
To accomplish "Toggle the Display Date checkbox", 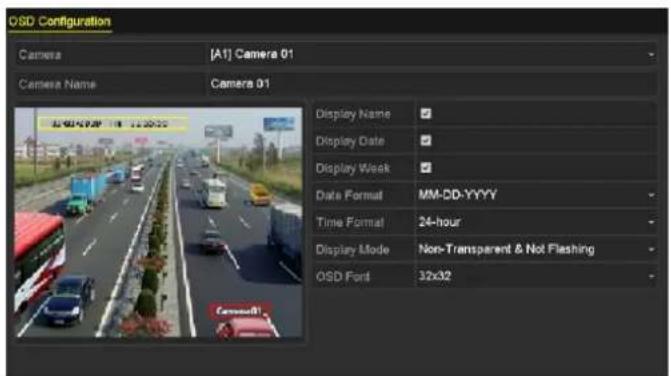I will [425, 141].
